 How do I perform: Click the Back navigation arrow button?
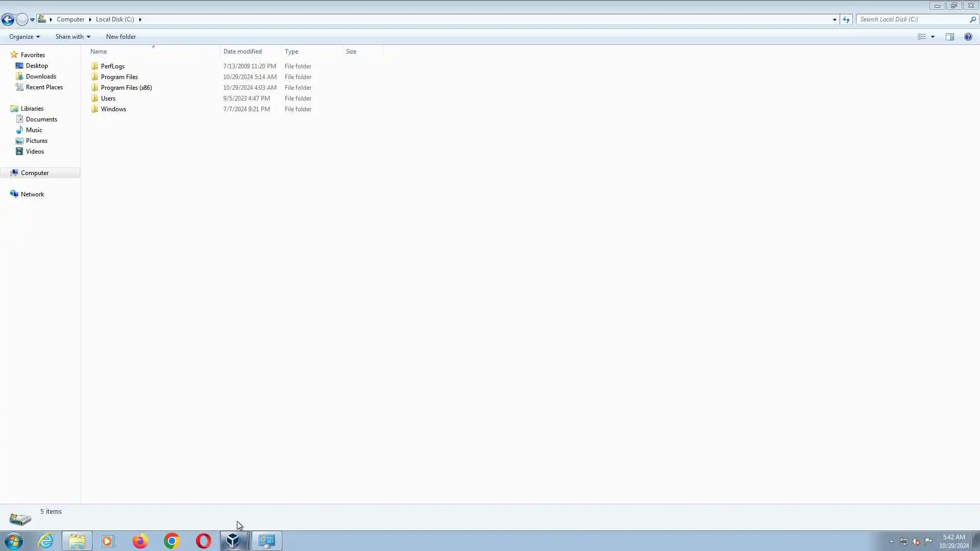[8, 19]
